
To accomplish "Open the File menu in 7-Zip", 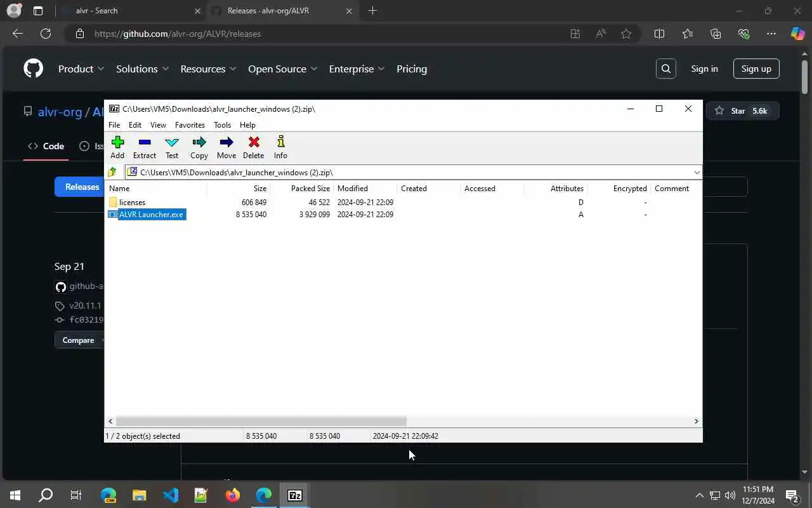I will point(114,125).
